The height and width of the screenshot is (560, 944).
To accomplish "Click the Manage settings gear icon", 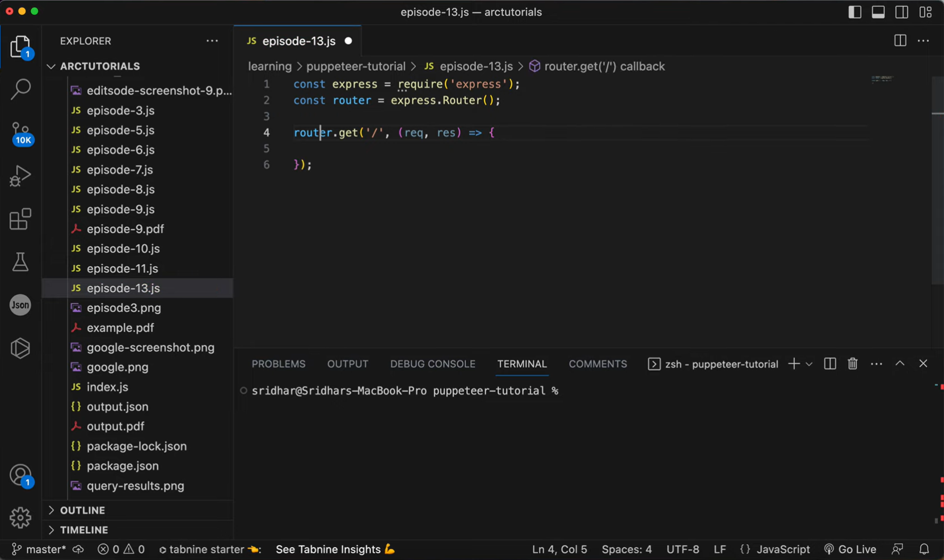I will (20, 517).
